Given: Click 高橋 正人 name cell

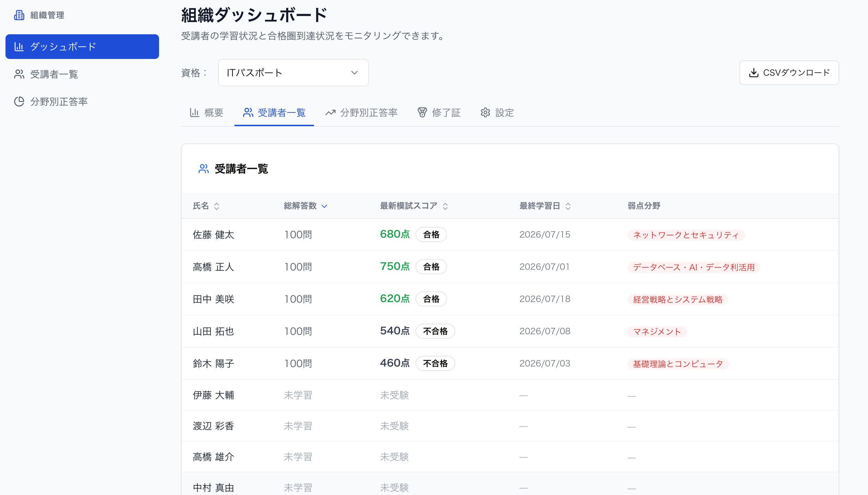Looking at the screenshot, I should click(x=213, y=267).
